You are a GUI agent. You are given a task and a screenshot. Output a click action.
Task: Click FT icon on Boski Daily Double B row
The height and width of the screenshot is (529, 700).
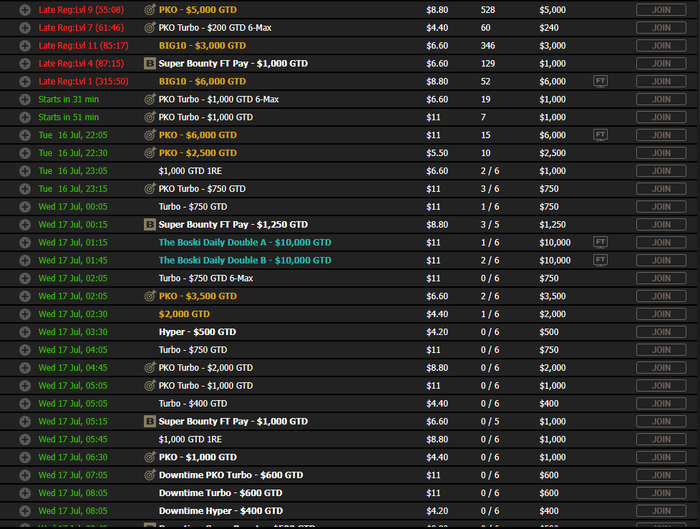(x=600, y=260)
